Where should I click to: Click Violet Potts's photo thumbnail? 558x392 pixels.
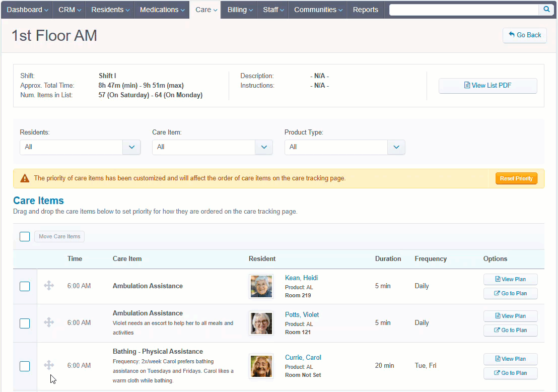[x=261, y=323]
